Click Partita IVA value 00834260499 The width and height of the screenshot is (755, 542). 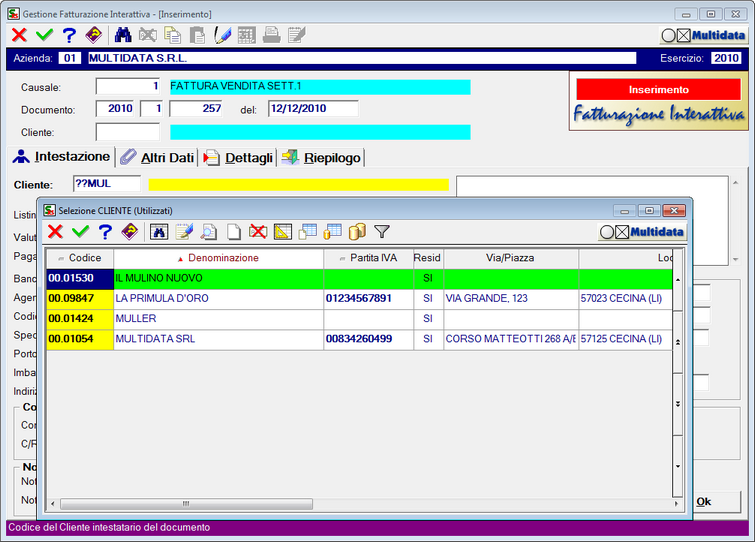coord(368,339)
